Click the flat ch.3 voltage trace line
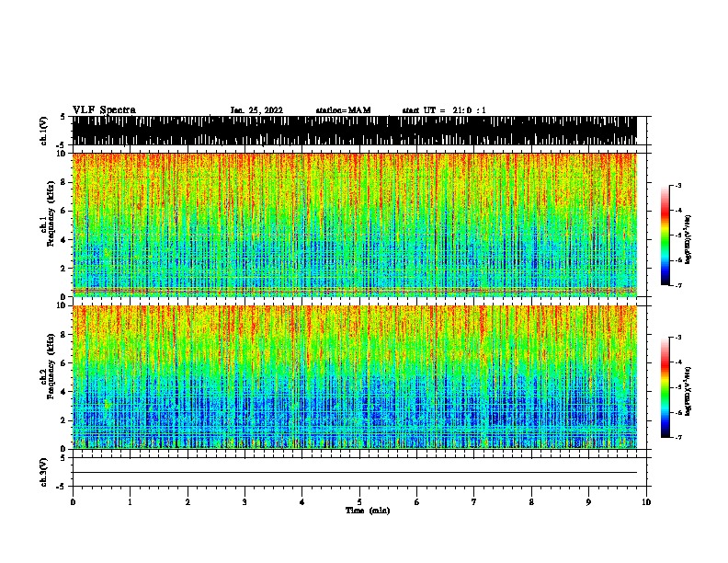The image size is (728, 563). point(355,473)
